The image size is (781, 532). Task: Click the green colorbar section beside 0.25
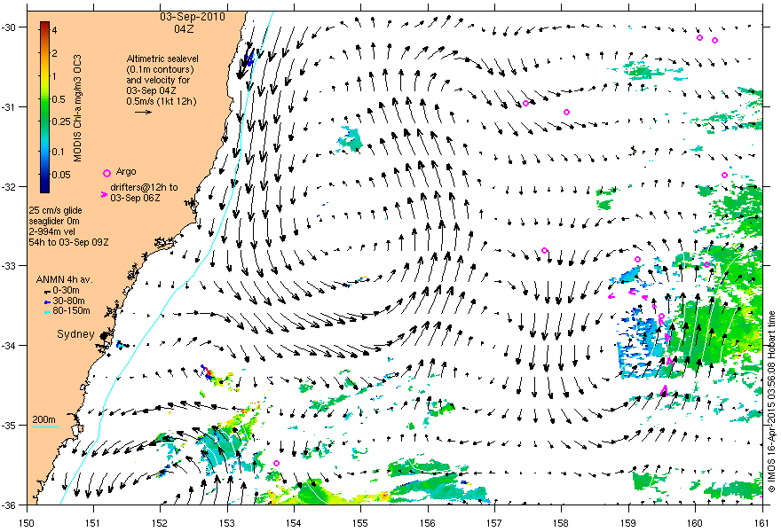click(x=45, y=121)
